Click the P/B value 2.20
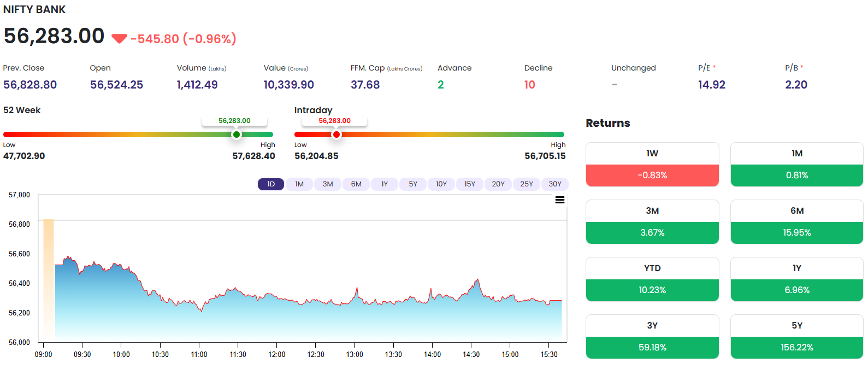Viewport: 868px width, 369px height. 796,85
